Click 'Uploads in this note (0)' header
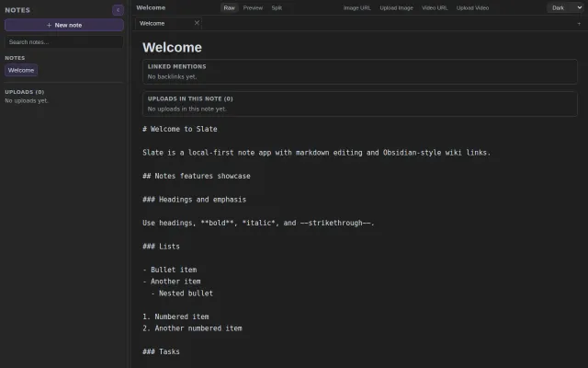Image resolution: width=588 pixels, height=368 pixels. 190,98
